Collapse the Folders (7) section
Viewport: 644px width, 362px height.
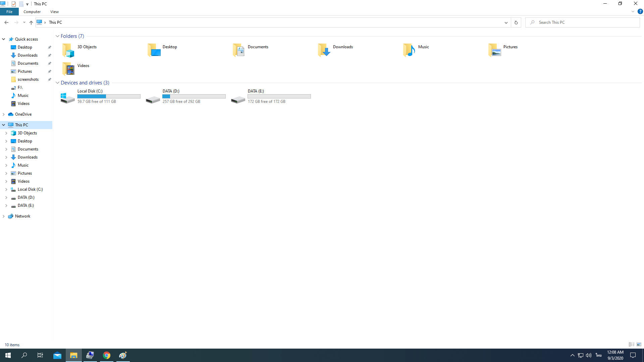tap(57, 36)
